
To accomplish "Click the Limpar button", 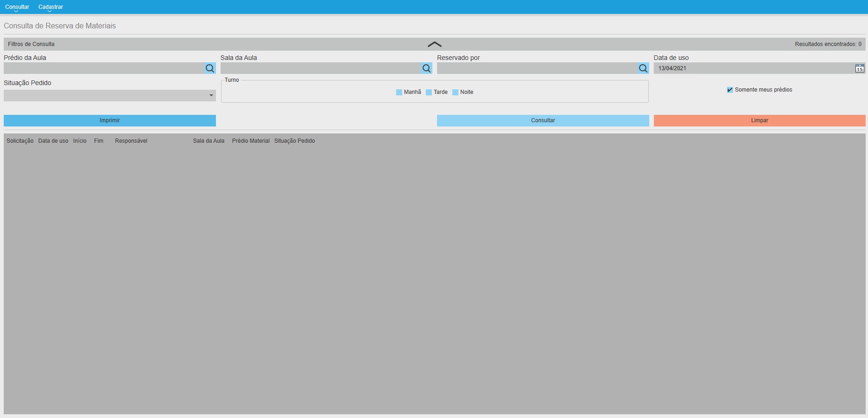I will 760,120.
